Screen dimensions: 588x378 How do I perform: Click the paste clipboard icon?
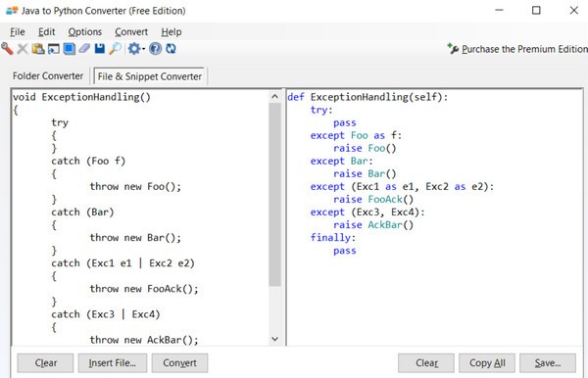(38, 49)
